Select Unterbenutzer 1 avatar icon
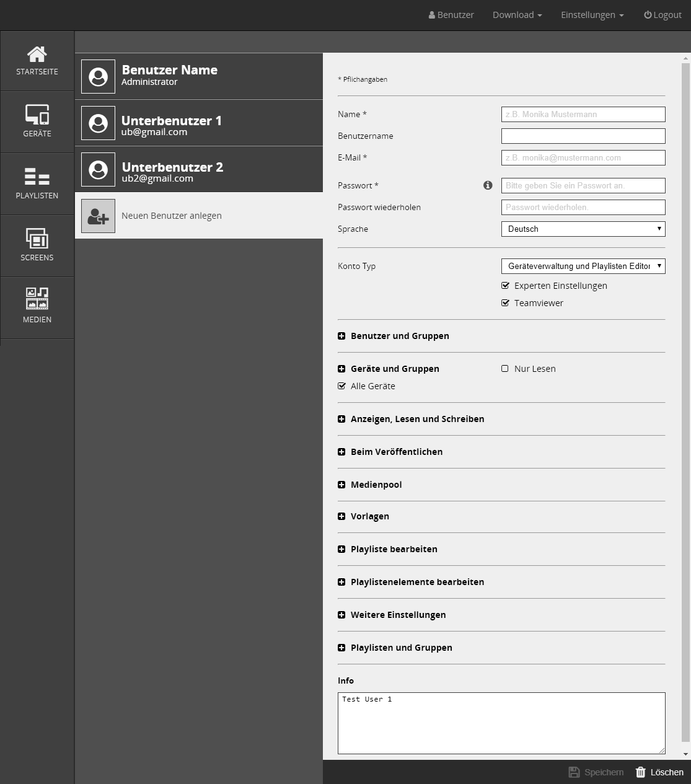This screenshot has height=784, width=691. (98, 123)
